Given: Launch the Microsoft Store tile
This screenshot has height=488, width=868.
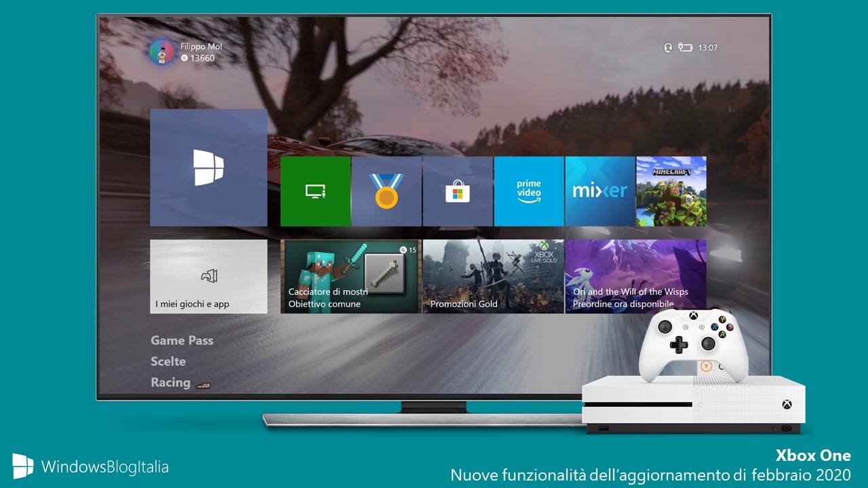Looking at the screenshot, I should 458,191.
